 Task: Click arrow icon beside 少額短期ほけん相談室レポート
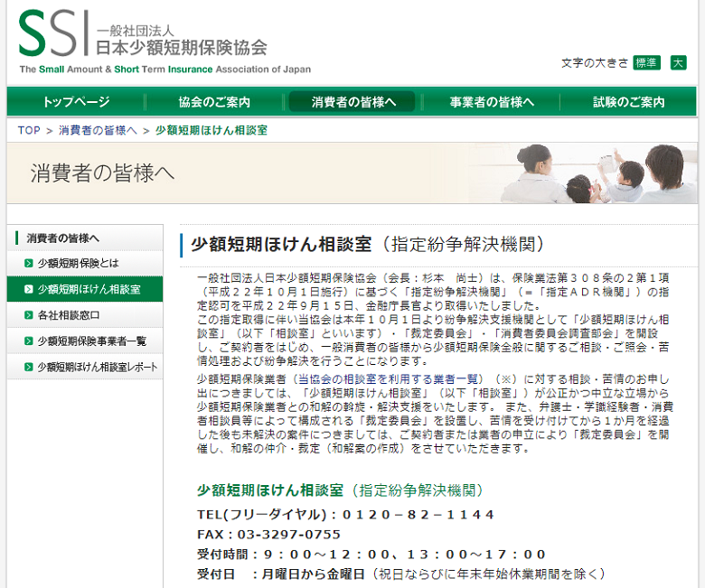(28, 368)
